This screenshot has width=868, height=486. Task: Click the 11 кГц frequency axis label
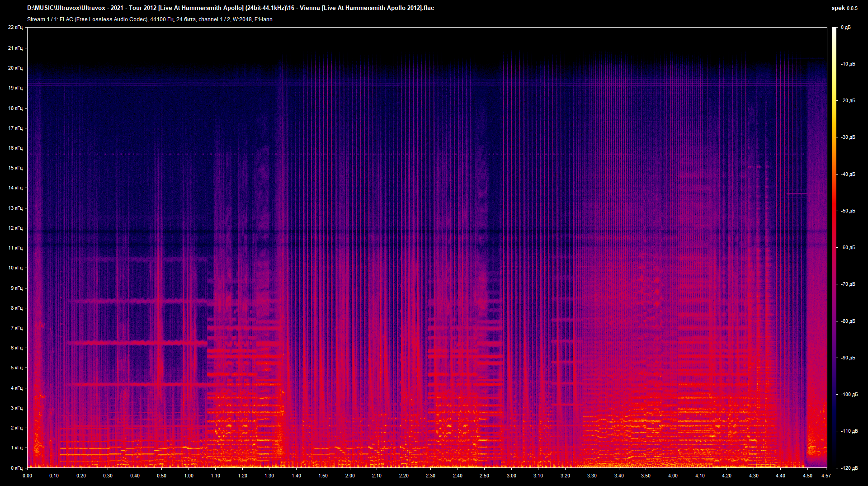pos(15,248)
